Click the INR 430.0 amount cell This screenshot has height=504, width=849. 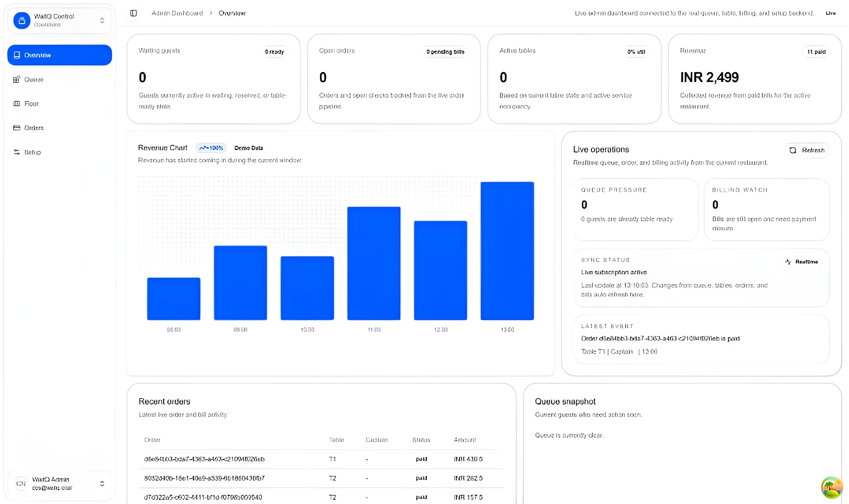[468, 459]
